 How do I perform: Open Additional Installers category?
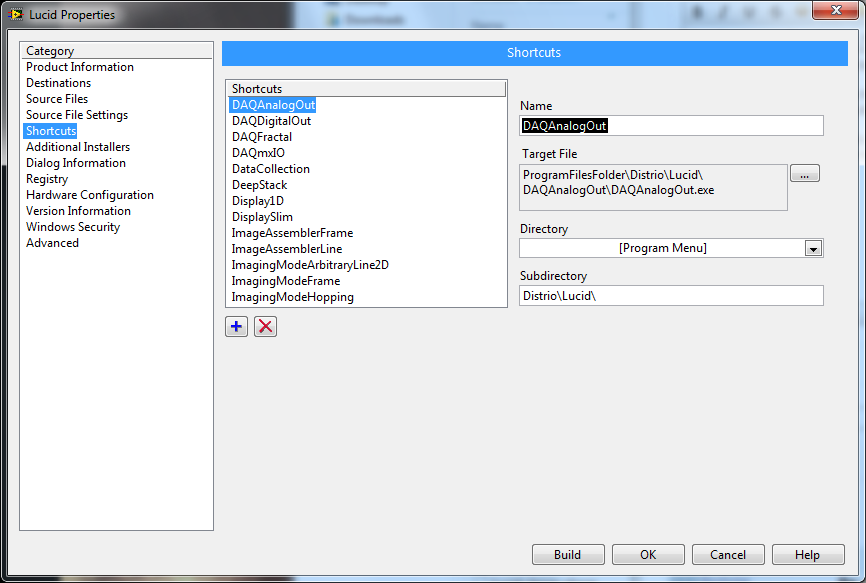pyautogui.click(x=78, y=147)
